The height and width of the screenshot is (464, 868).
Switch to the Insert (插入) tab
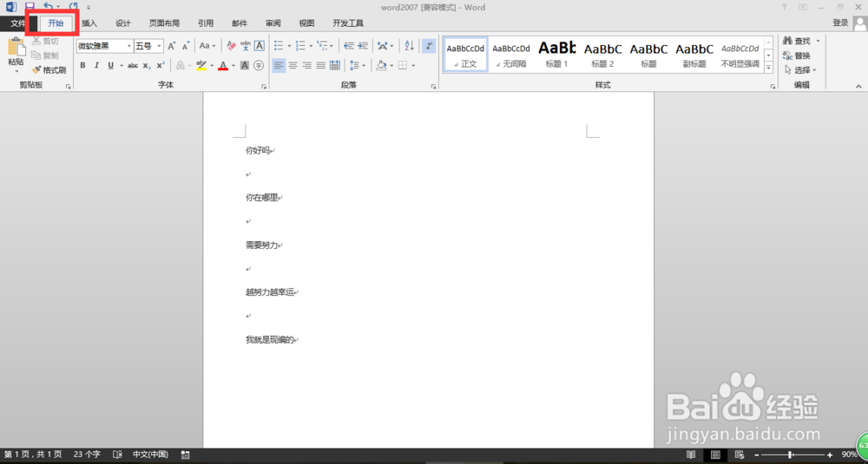click(x=89, y=23)
